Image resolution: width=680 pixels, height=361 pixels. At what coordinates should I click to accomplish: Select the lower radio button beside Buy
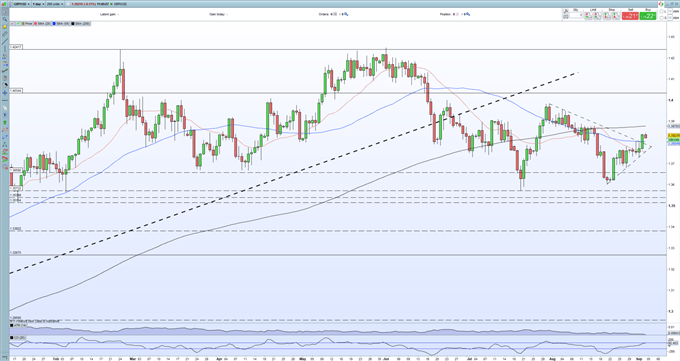tap(662, 18)
